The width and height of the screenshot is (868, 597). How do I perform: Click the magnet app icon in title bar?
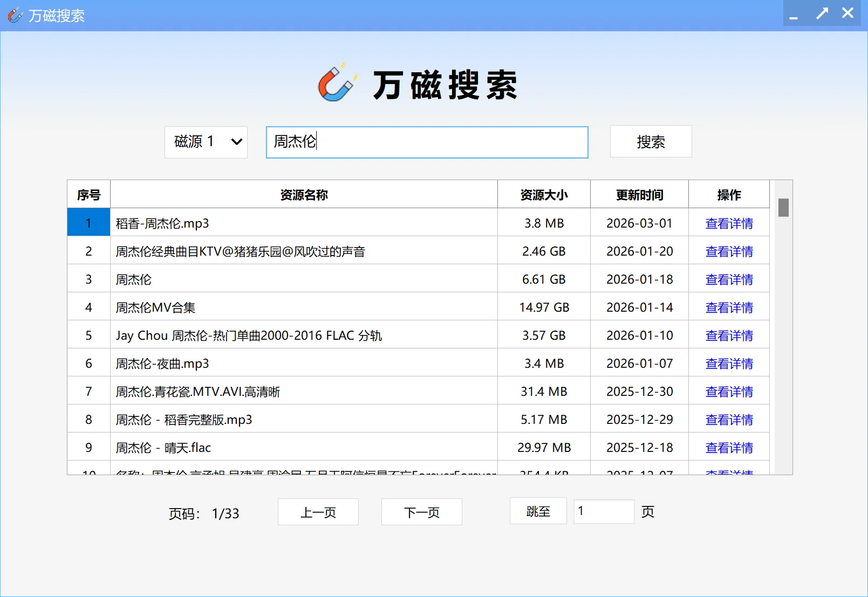pyautogui.click(x=15, y=15)
